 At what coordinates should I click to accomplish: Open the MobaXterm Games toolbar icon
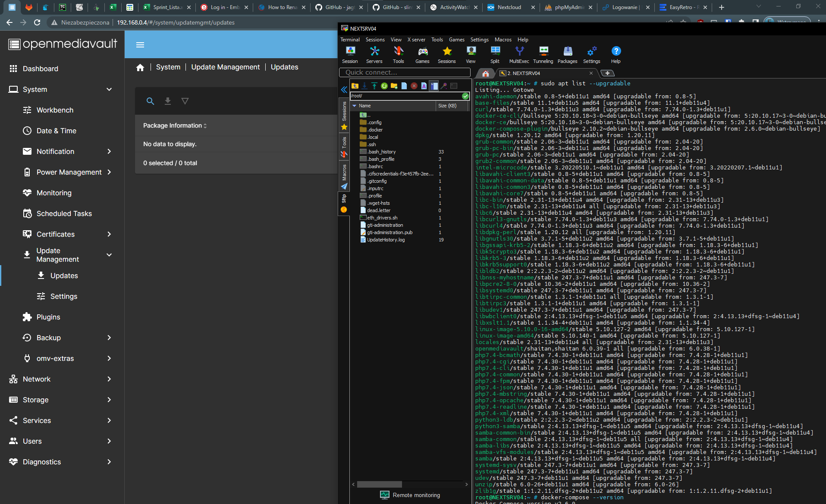pyautogui.click(x=422, y=55)
